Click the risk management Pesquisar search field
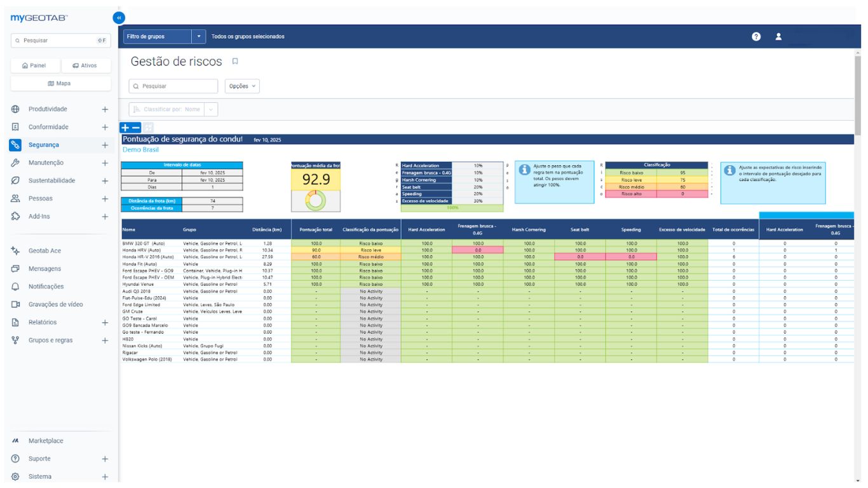Viewport: 868px width, 488px height. click(174, 86)
